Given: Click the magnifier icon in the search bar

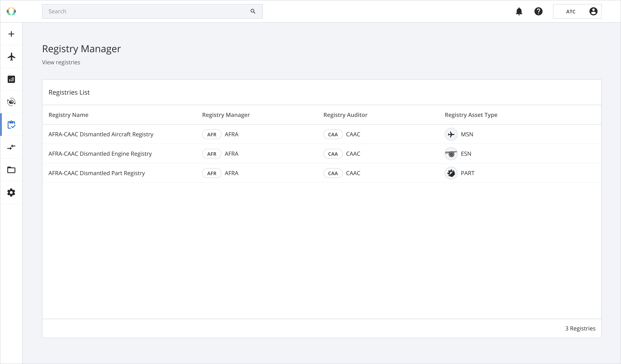Looking at the screenshot, I should pos(253,11).
